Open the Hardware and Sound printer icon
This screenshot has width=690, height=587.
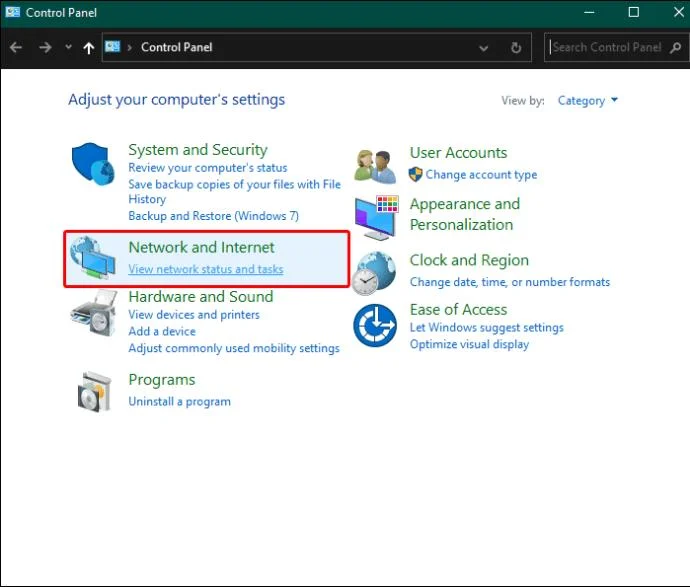[x=94, y=313]
